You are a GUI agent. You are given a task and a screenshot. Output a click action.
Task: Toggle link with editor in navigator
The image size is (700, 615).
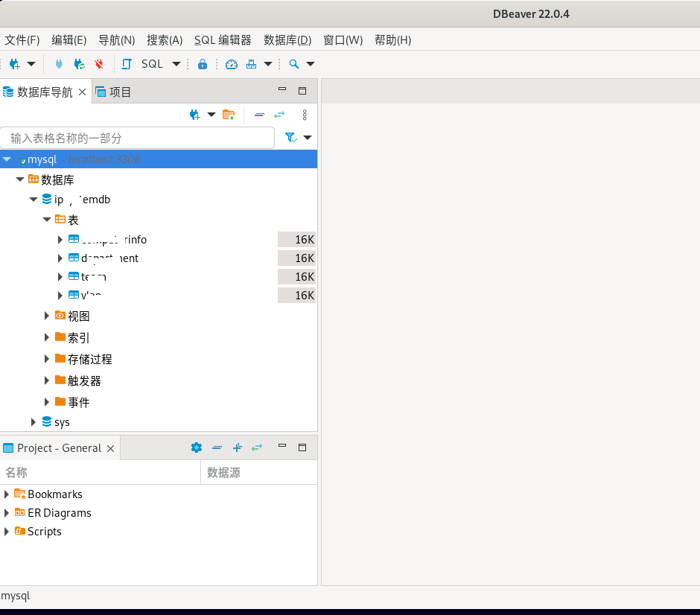(x=279, y=115)
